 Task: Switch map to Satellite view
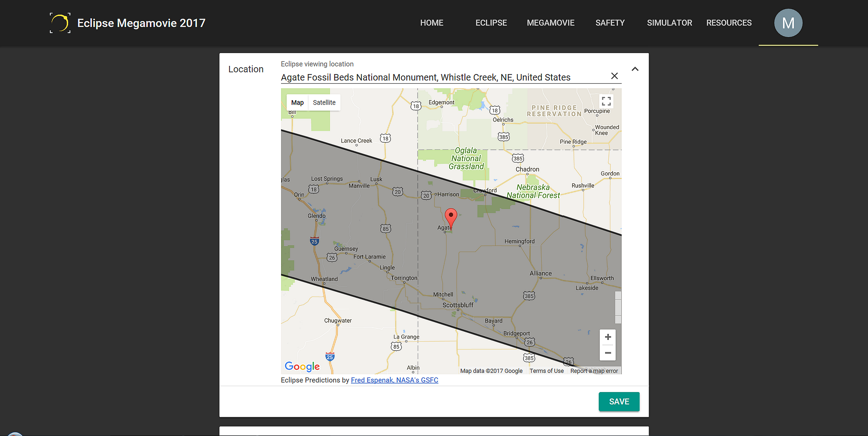[x=324, y=103]
